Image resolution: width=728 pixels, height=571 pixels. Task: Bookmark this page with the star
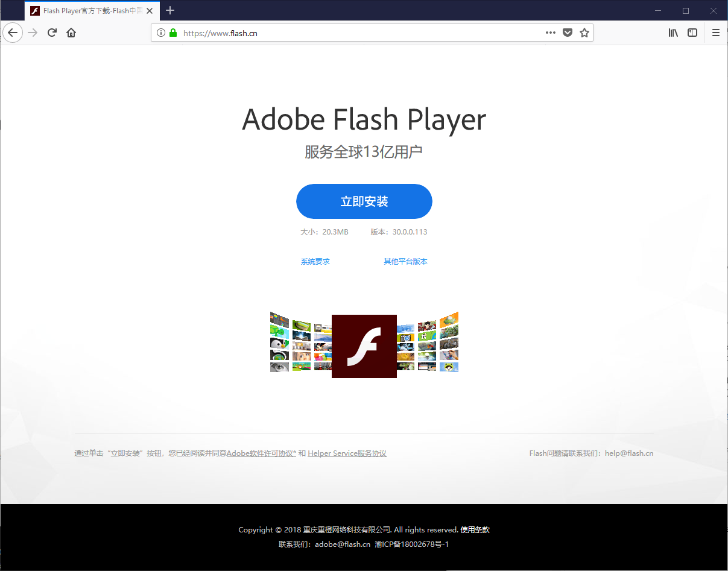pyautogui.click(x=584, y=33)
